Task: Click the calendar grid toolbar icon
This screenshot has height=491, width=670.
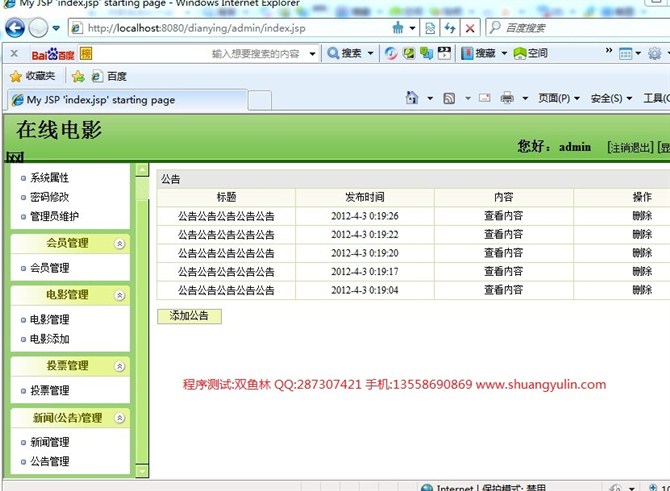Action: 626,54
